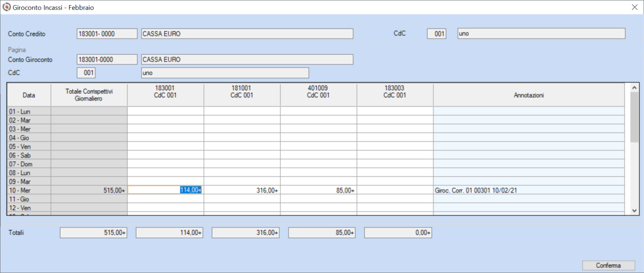Click the 316,00+ cell in row 10
The width and height of the screenshot is (644, 273).
pyautogui.click(x=242, y=190)
